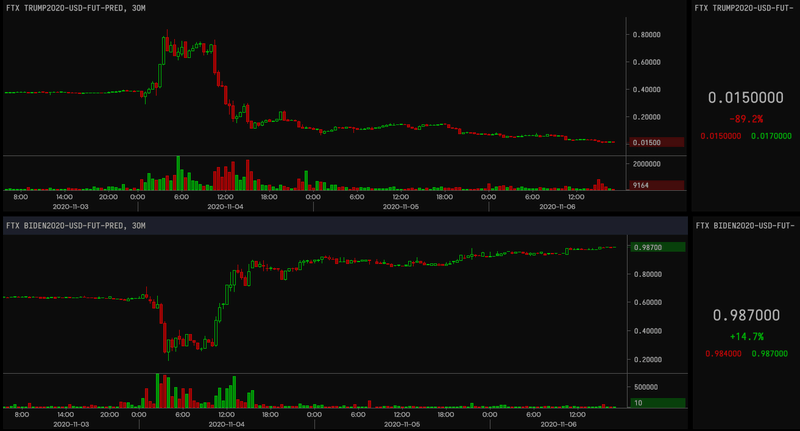
Task: Select the 'FTX TRUMP2020-USD-FUT-' ticker panel header
Action: (x=744, y=8)
